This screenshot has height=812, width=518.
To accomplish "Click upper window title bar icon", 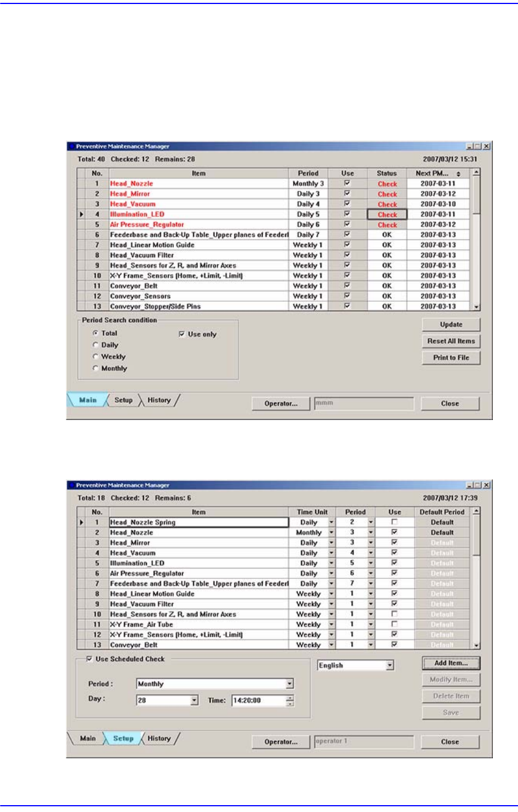I will pyautogui.click(x=71, y=146).
